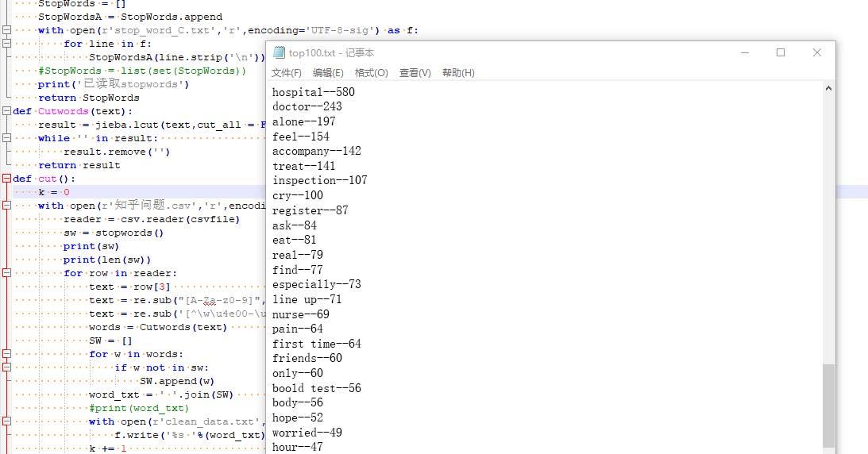
Task: Open the 帮助(H) menu in Notepad
Action: click(x=458, y=73)
